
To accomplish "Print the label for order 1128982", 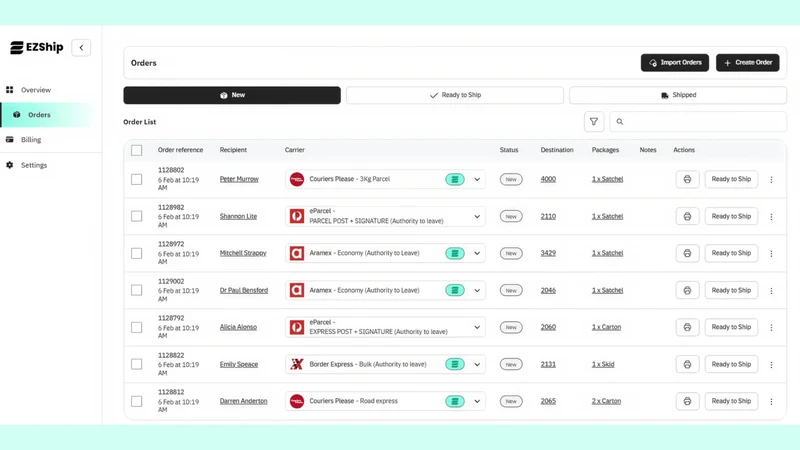I will click(x=687, y=216).
